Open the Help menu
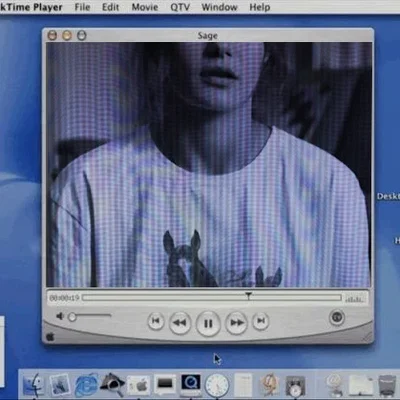The width and height of the screenshot is (400, 400). [260, 7]
